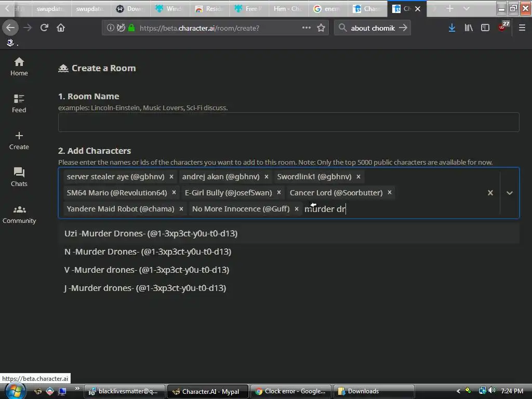Remove Swordlink1 character tag
Viewport: 532px width, 399px height.
click(358, 177)
